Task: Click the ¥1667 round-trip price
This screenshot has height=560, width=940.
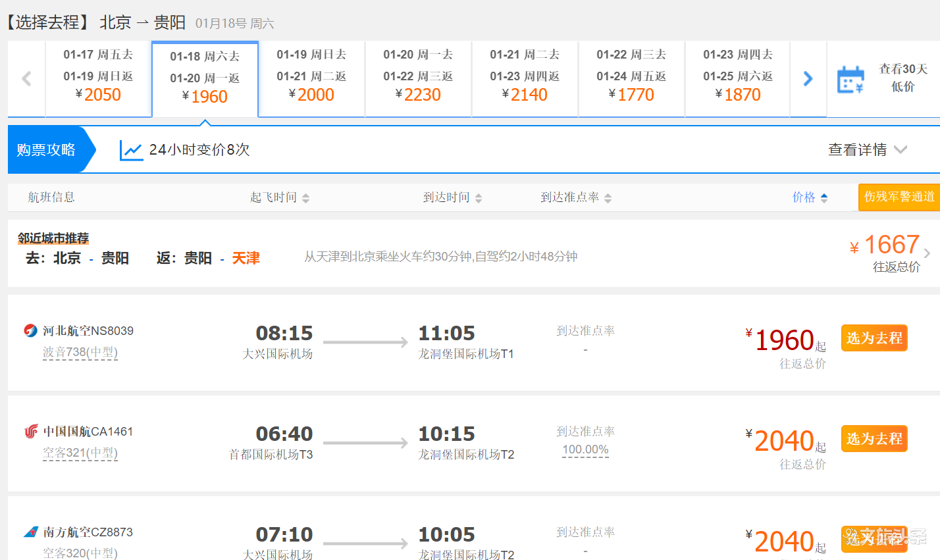Action: pos(885,245)
